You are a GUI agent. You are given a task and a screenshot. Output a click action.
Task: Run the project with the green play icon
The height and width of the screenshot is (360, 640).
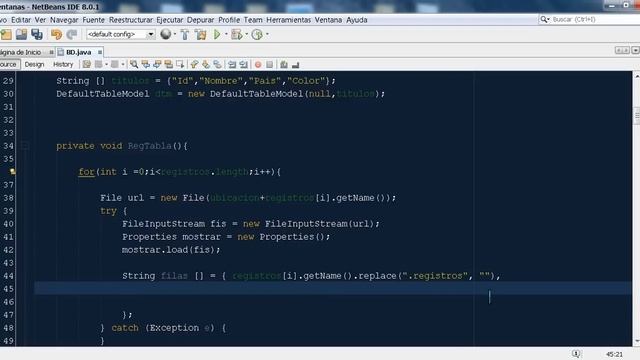(217, 35)
